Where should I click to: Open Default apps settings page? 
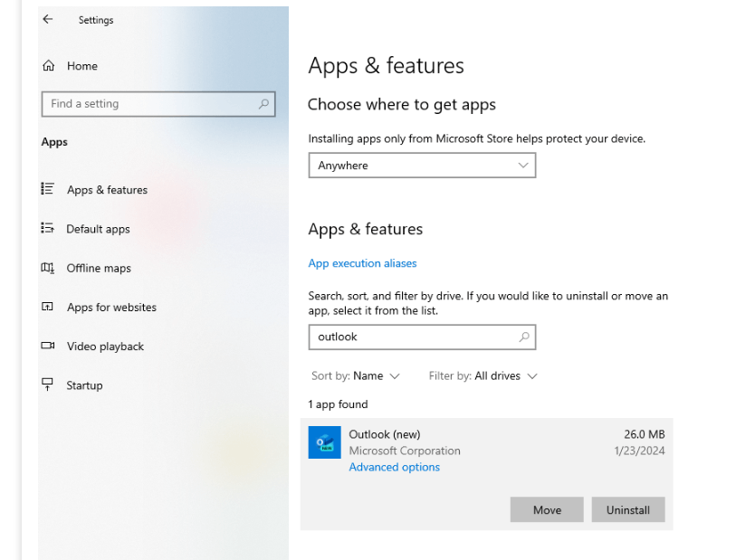coord(98,229)
